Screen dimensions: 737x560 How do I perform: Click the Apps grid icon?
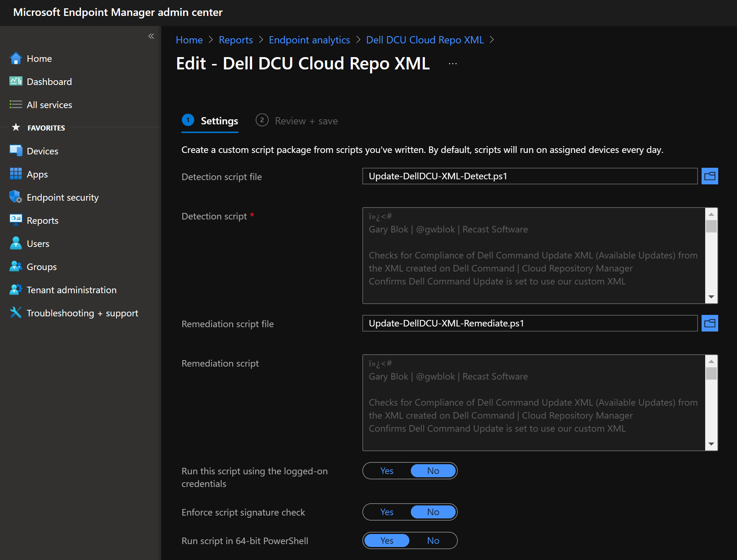[16, 174]
